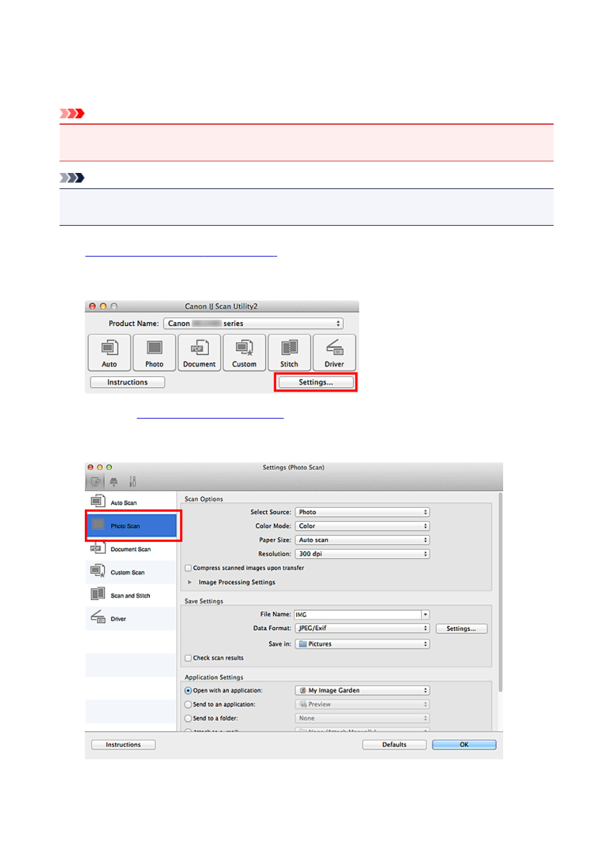
Task: Select Send to a folder radio button
Action: click(x=188, y=718)
